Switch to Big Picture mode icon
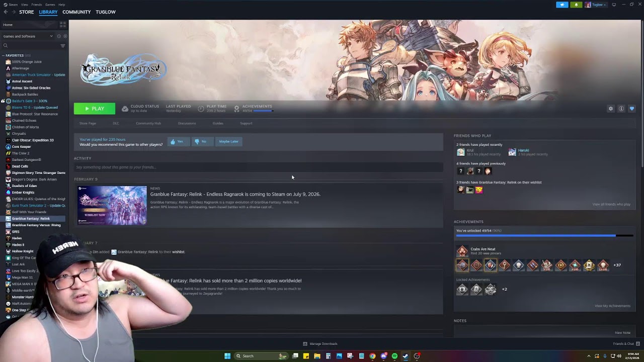 click(x=614, y=5)
